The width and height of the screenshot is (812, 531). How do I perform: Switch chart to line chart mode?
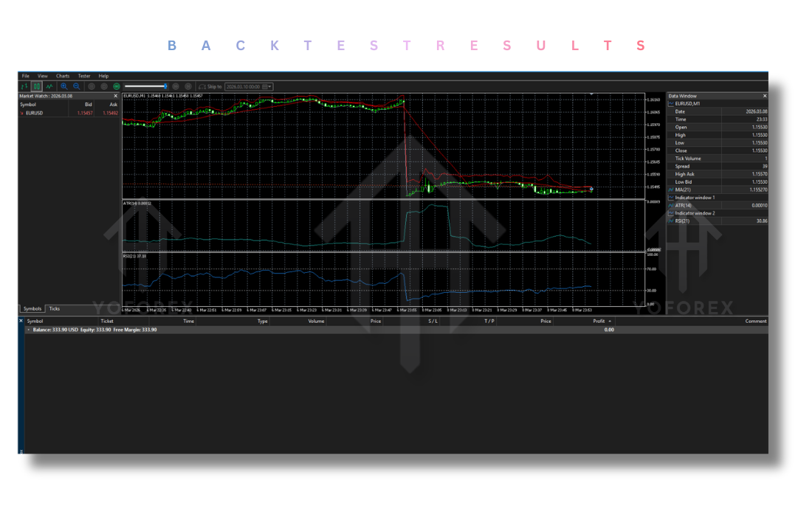tap(49, 86)
